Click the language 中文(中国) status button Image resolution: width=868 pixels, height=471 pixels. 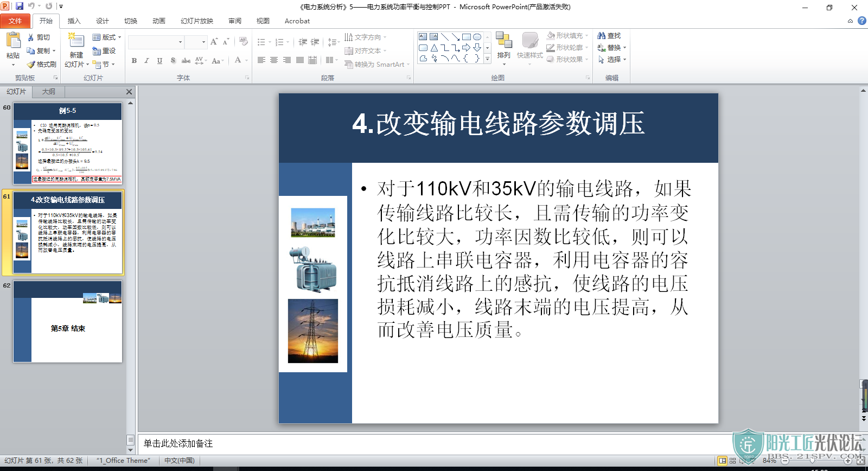point(180,460)
